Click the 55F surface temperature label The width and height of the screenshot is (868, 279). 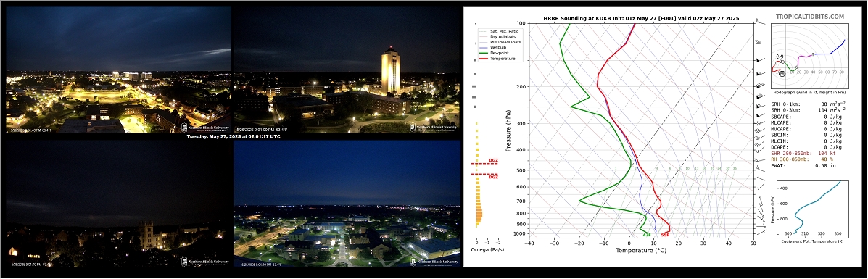[x=665, y=235]
